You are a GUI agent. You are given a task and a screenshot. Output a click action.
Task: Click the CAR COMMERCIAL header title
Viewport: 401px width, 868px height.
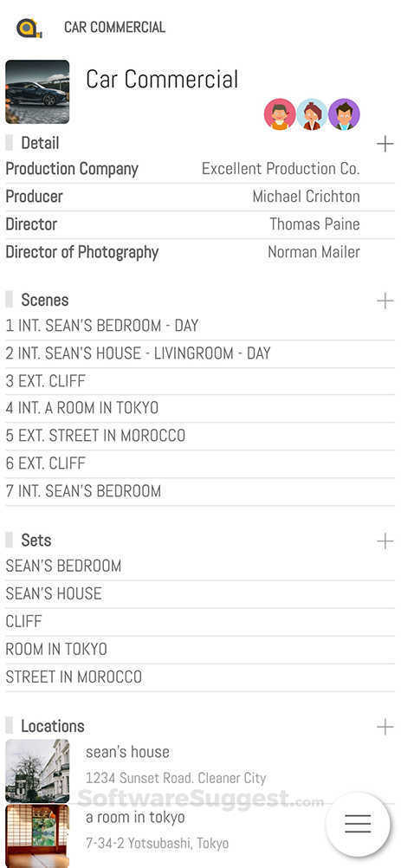[x=114, y=27]
